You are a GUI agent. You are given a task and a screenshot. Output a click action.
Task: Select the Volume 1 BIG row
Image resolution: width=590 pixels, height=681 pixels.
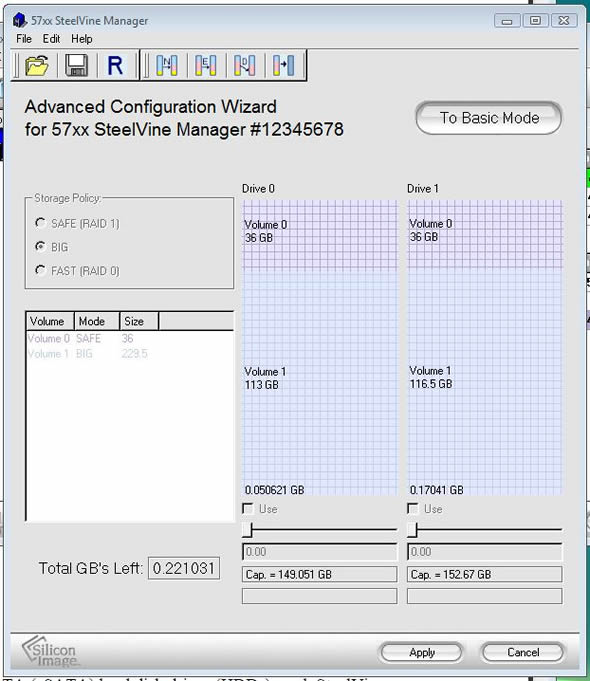(x=129, y=354)
